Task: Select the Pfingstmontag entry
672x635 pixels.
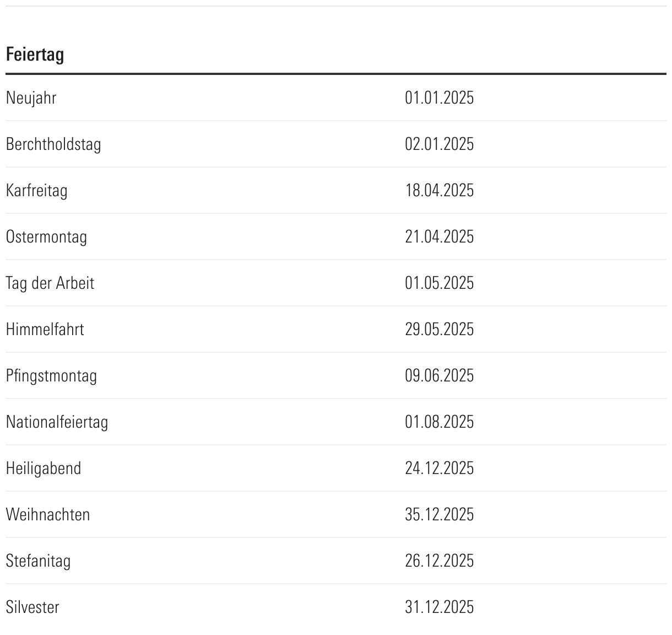Action: pos(51,376)
